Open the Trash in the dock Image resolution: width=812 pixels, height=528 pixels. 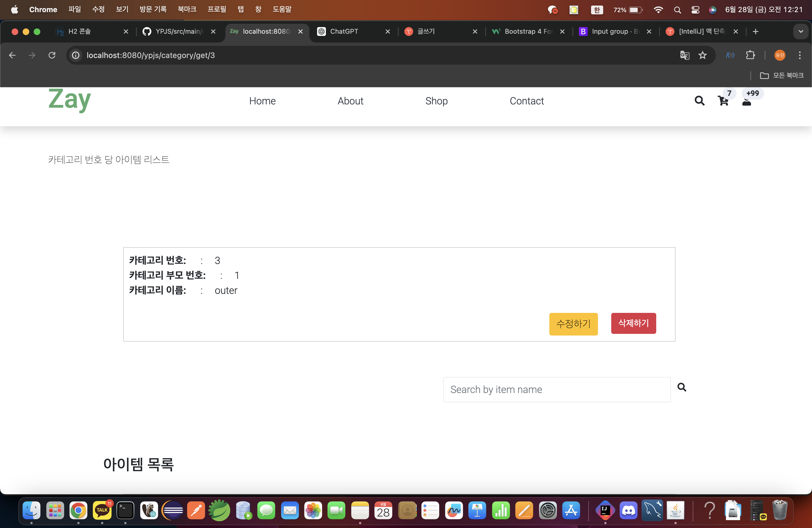click(780, 510)
